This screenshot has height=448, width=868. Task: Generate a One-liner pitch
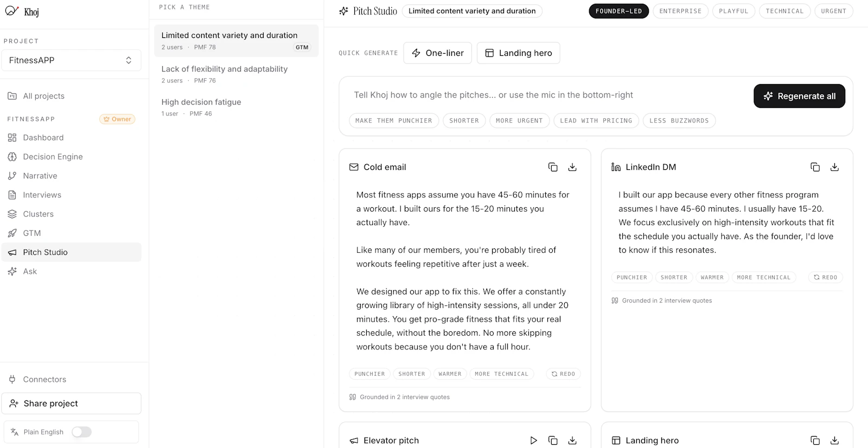438,53
